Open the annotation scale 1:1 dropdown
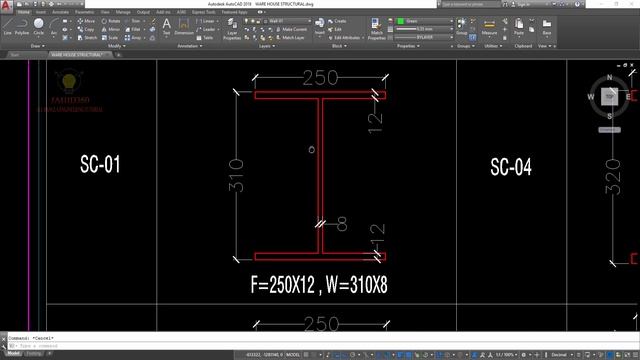 point(507,355)
